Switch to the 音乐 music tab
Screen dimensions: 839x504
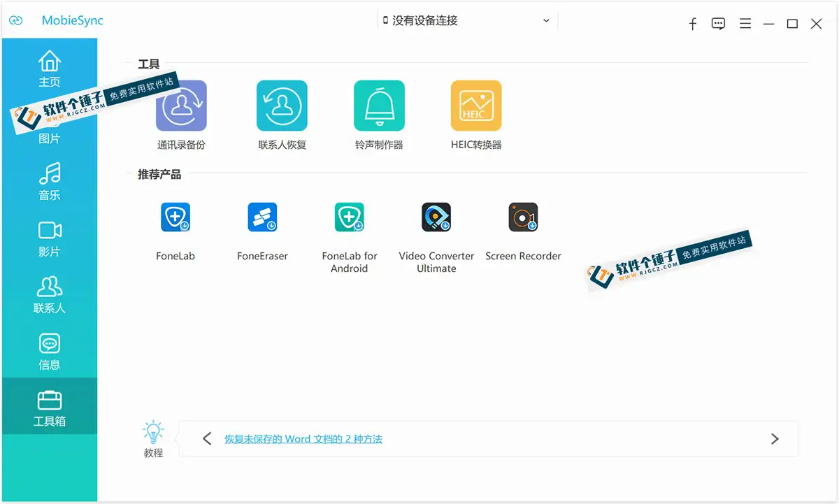click(x=50, y=182)
